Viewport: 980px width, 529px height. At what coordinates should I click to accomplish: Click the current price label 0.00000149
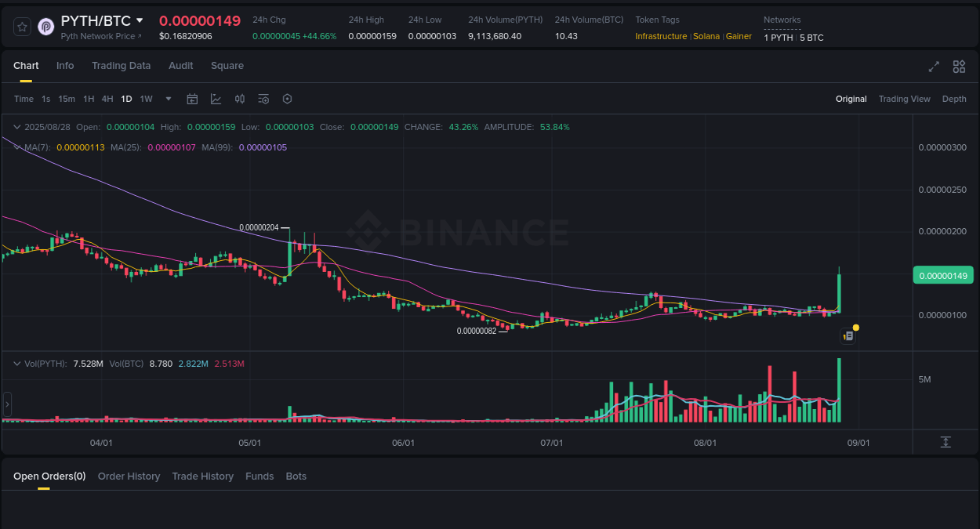point(942,275)
